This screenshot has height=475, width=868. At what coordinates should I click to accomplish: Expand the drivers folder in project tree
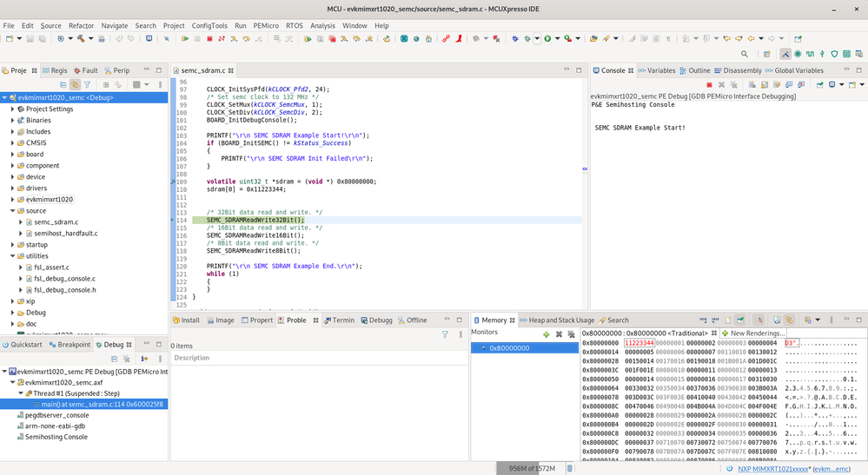pyautogui.click(x=12, y=188)
